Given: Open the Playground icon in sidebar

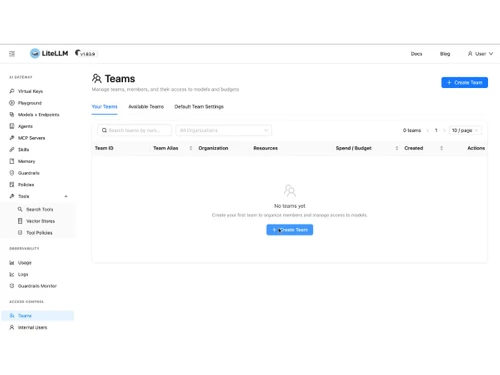Looking at the screenshot, I should tap(12, 103).
